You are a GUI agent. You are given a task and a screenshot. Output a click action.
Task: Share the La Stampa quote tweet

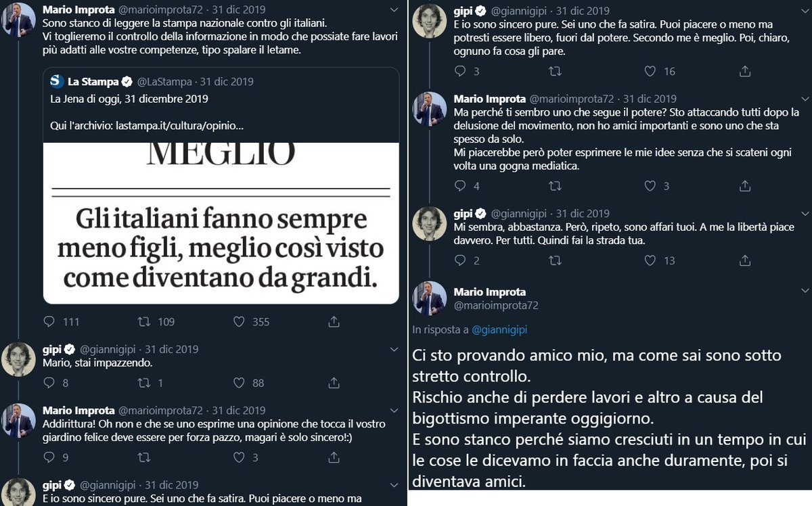[333, 322]
